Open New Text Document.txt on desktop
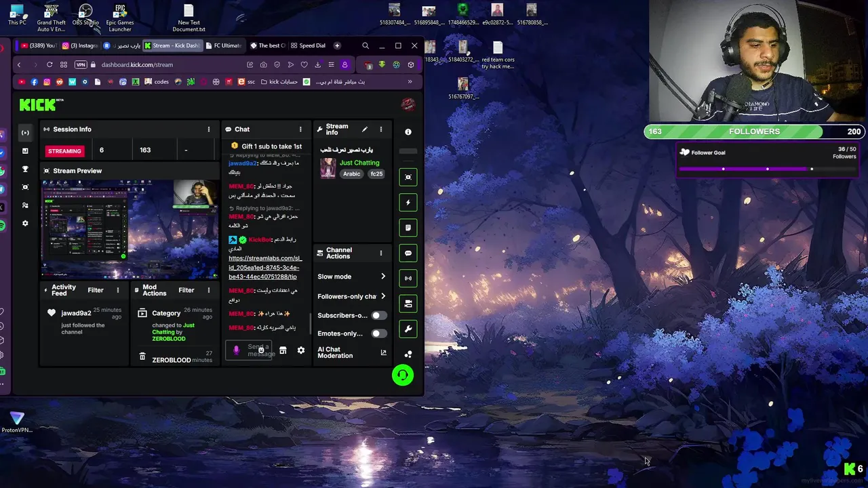 click(x=189, y=18)
